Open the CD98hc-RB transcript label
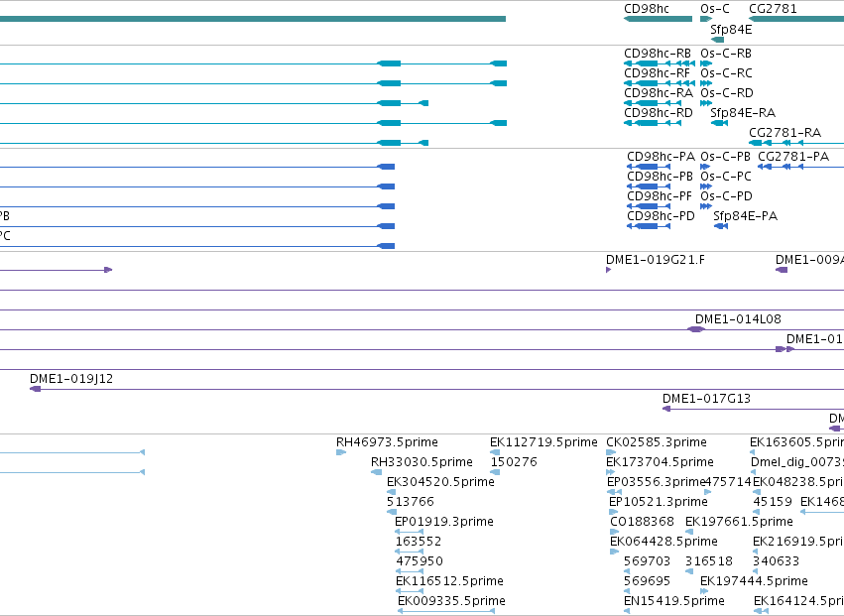 tap(658, 54)
